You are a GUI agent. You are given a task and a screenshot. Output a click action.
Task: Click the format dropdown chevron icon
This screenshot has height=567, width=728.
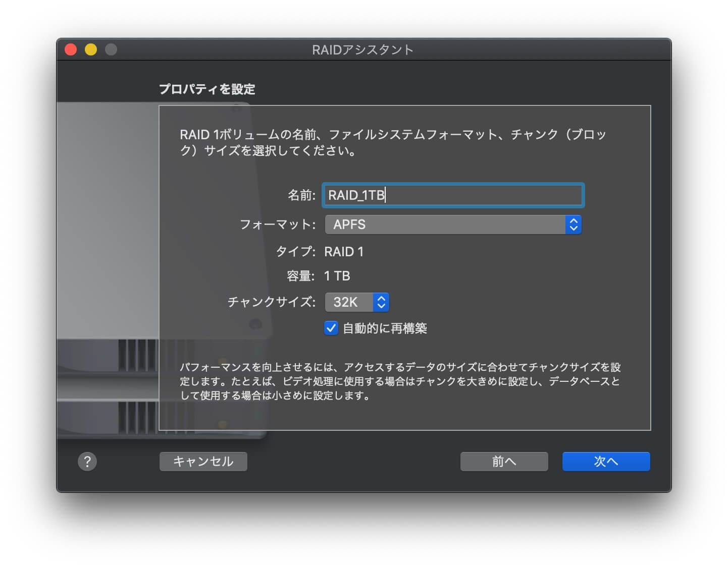(573, 224)
